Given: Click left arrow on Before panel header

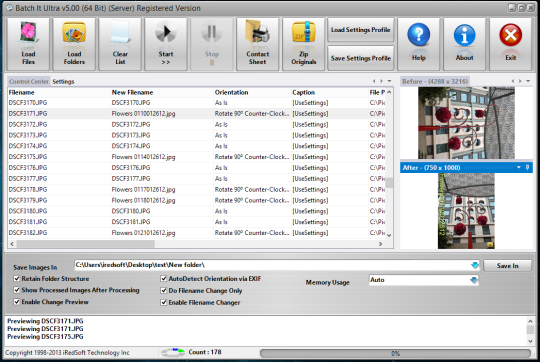Looking at the screenshot, I should [x=513, y=81].
